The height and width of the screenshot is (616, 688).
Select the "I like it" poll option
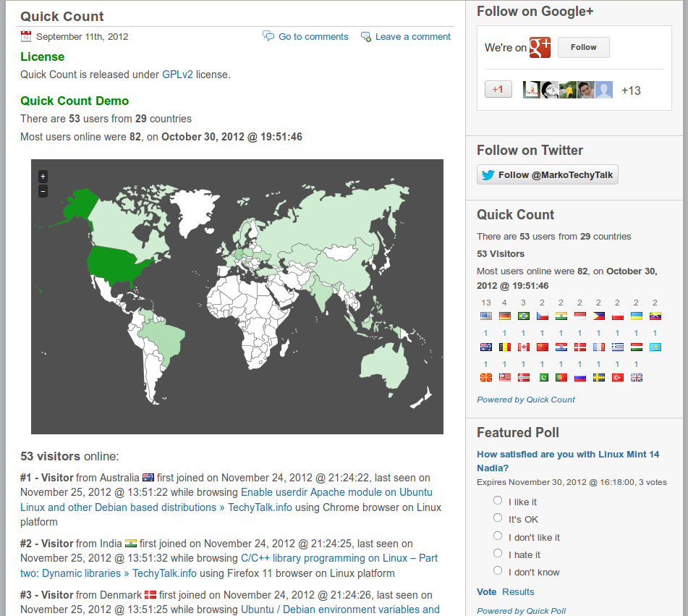[x=498, y=501]
